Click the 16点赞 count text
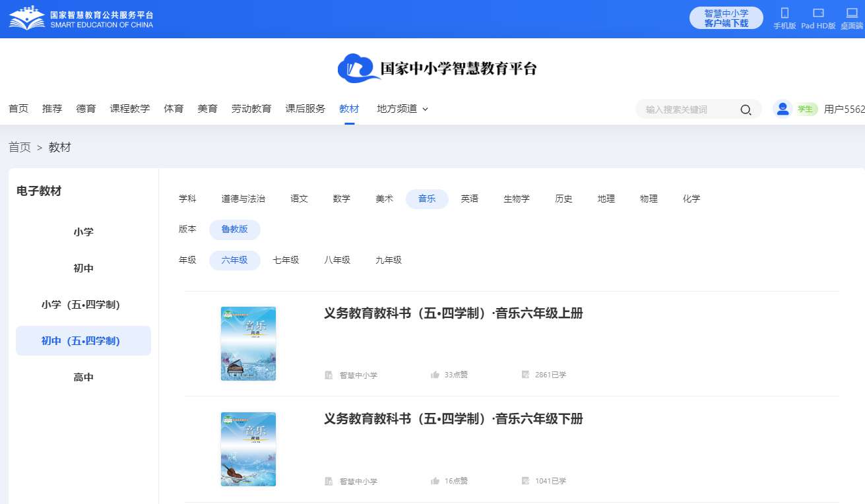This screenshot has height=504, width=865. point(456,481)
